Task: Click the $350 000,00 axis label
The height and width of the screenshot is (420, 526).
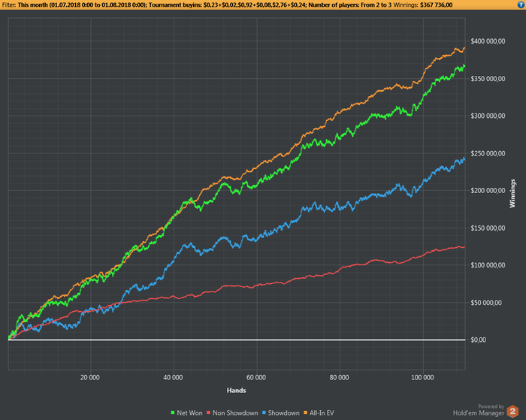Action: coord(488,79)
